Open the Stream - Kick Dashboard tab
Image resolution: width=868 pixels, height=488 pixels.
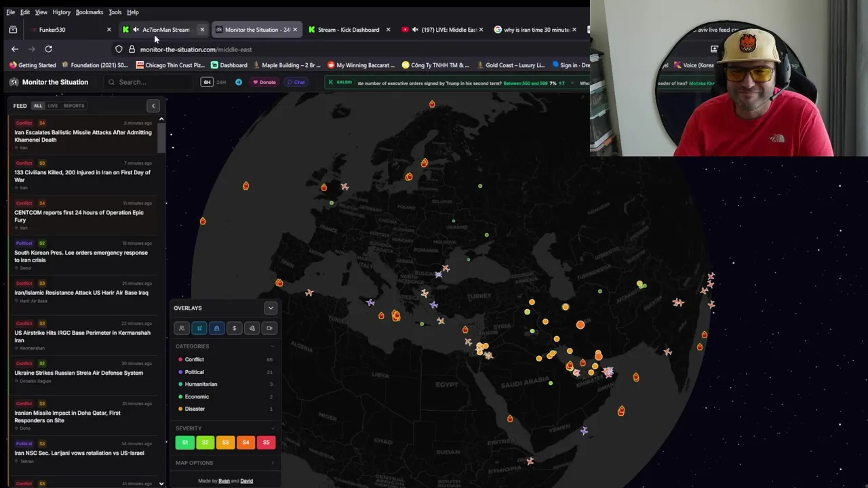point(349,30)
